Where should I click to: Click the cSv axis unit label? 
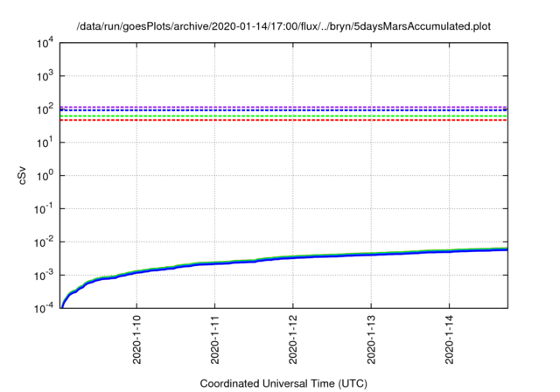(x=22, y=176)
